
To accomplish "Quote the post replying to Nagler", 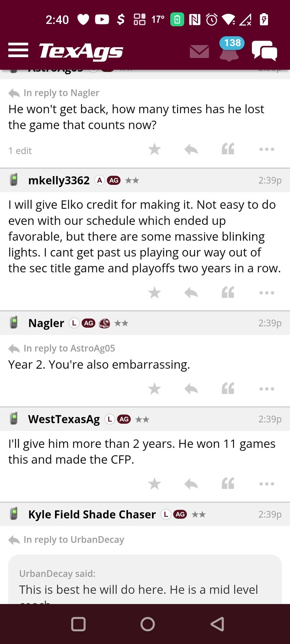I will point(228,149).
